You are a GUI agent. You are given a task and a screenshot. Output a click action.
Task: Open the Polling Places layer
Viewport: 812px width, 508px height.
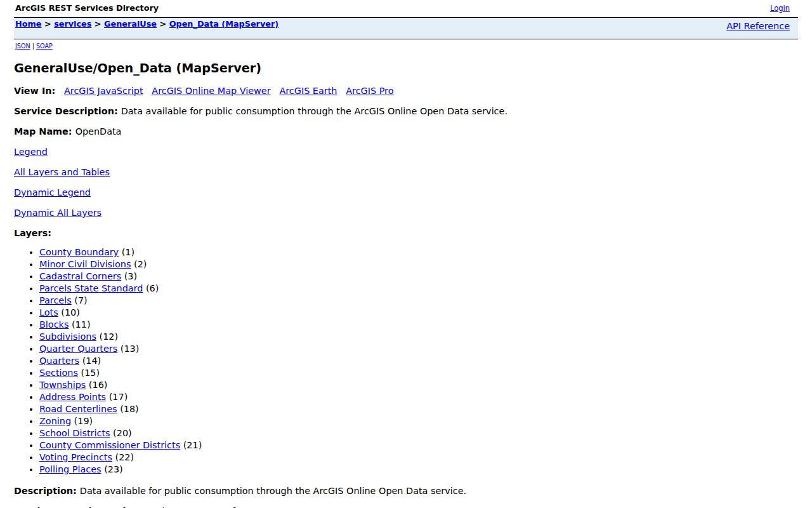70,469
